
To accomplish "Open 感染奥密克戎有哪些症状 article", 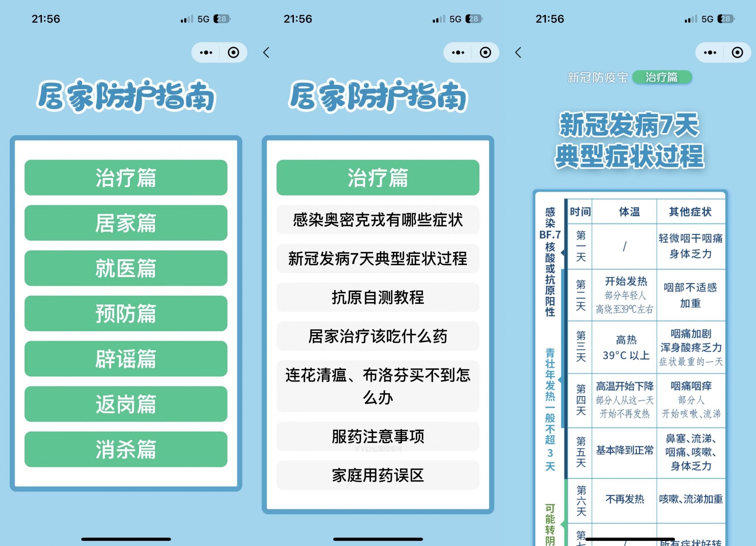I will (378, 220).
